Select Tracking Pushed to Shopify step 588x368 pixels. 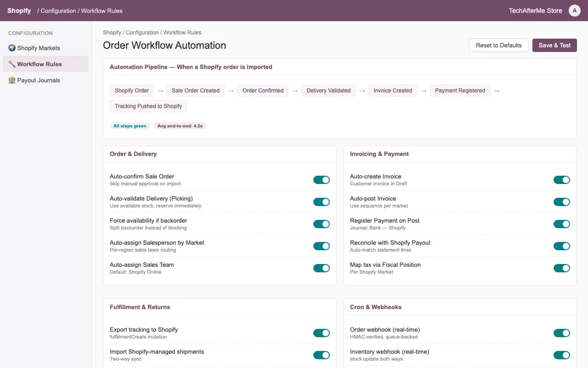(148, 106)
